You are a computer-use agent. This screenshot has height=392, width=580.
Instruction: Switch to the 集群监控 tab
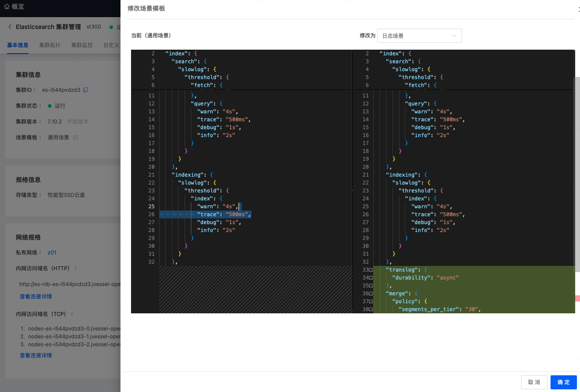pyautogui.click(x=82, y=45)
